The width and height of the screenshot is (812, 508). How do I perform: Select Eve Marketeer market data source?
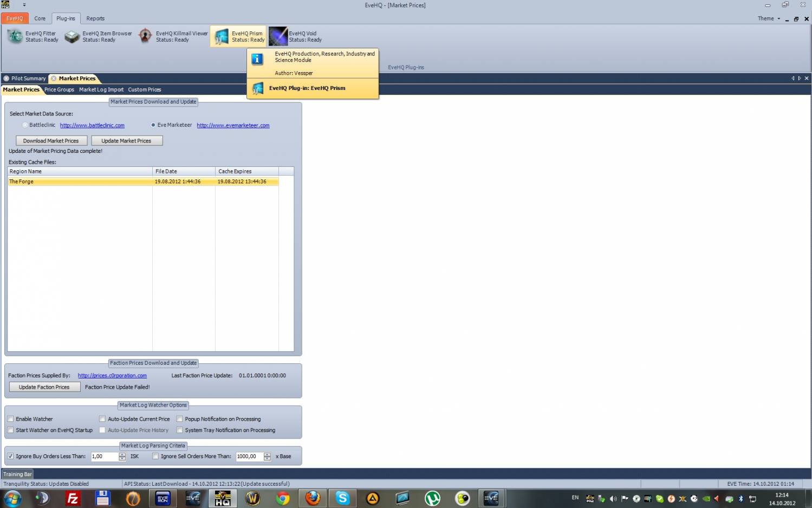153,125
